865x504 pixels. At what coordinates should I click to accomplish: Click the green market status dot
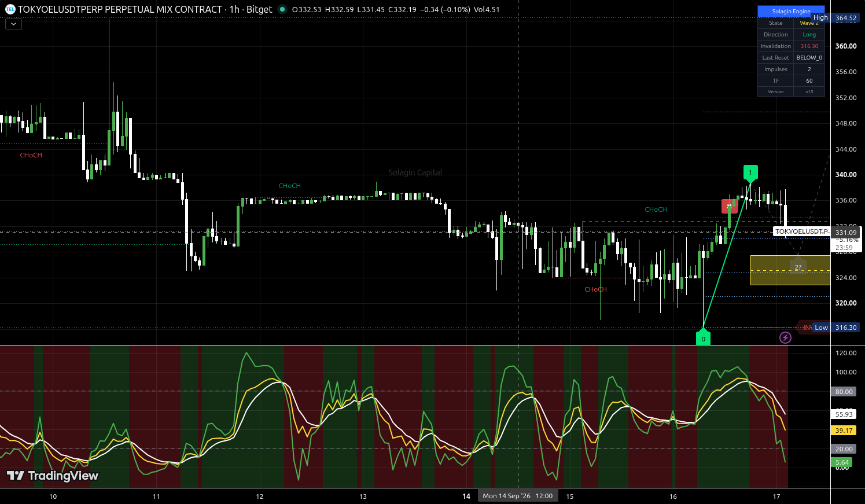[x=282, y=9]
